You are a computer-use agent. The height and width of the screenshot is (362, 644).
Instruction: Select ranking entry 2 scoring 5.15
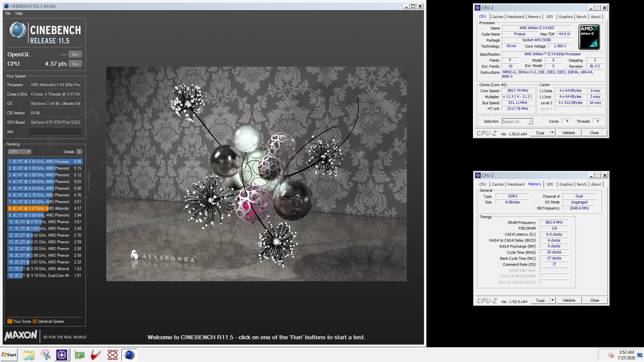pos(45,168)
